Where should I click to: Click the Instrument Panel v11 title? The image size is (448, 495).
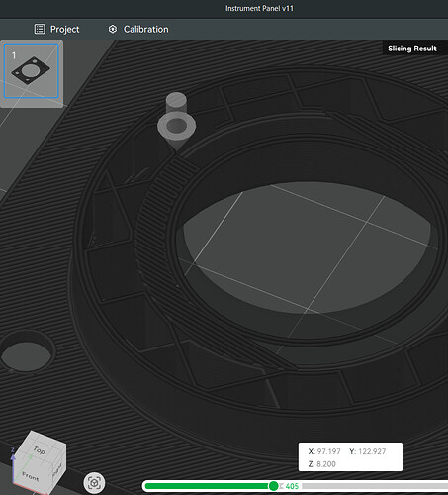pyautogui.click(x=259, y=8)
